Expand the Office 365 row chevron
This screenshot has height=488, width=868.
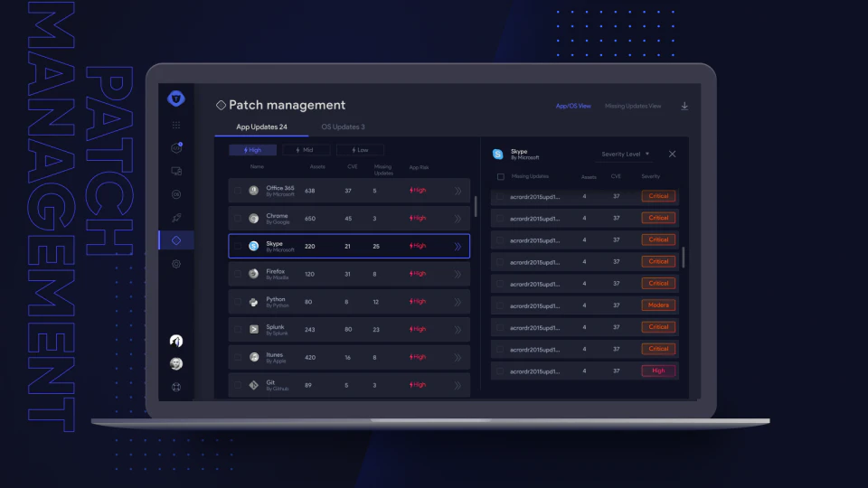pyautogui.click(x=458, y=191)
